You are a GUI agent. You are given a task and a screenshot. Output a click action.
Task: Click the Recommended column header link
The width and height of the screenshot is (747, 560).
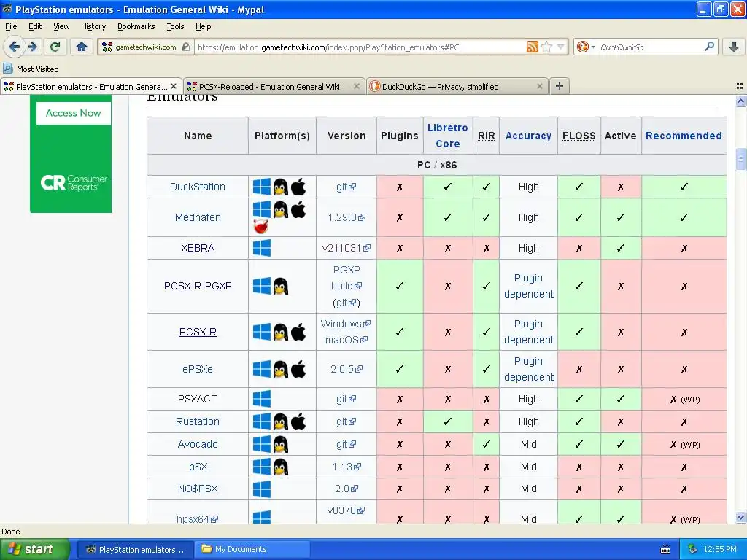pyautogui.click(x=684, y=136)
